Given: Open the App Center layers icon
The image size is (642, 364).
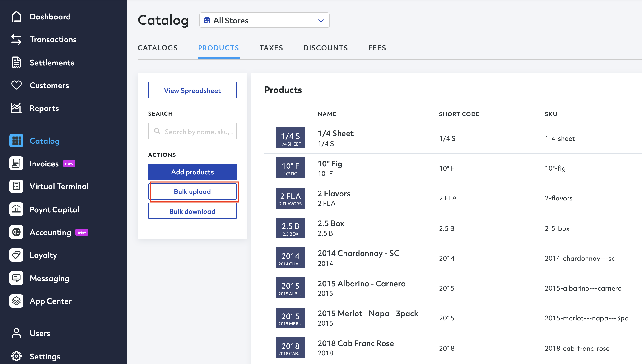Looking at the screenshot, I should point(16,301).
